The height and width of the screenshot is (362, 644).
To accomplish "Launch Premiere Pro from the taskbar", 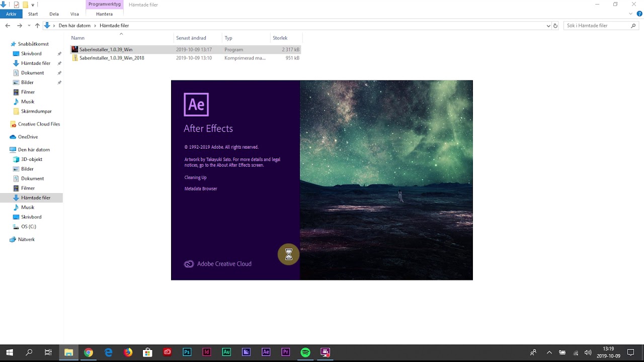I will (x=286, y=352).
